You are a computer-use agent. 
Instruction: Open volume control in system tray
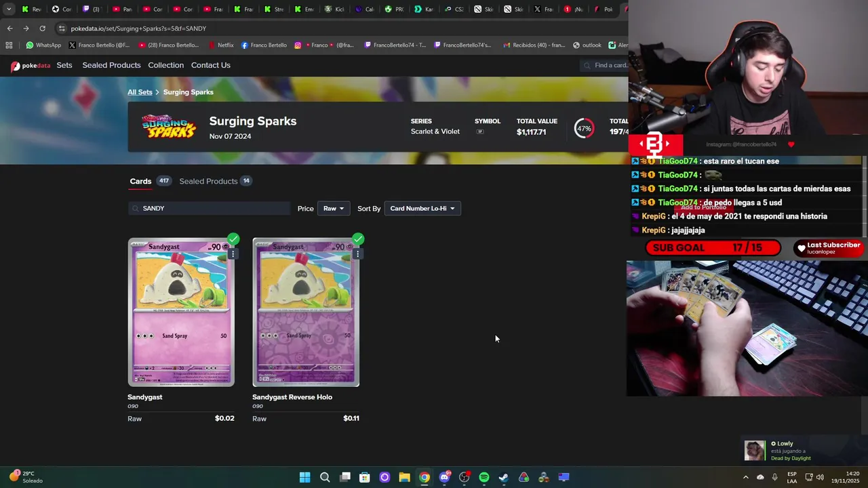(x=821, y=477)
